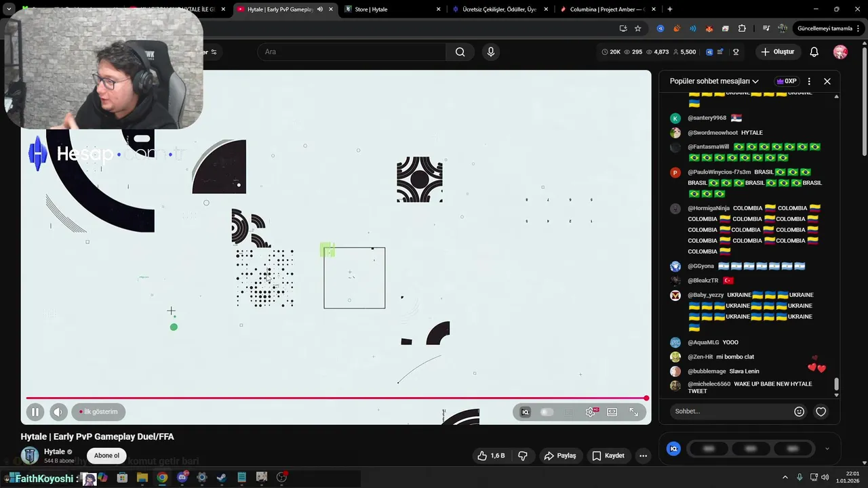
Task: Click the YouTube search icon button
Action: tap(460, 52)
